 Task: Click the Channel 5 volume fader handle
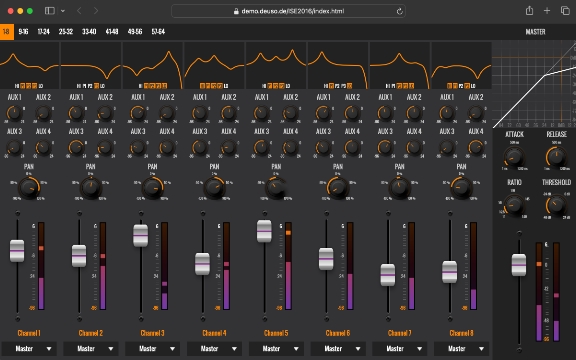click(x=264, y=231)
